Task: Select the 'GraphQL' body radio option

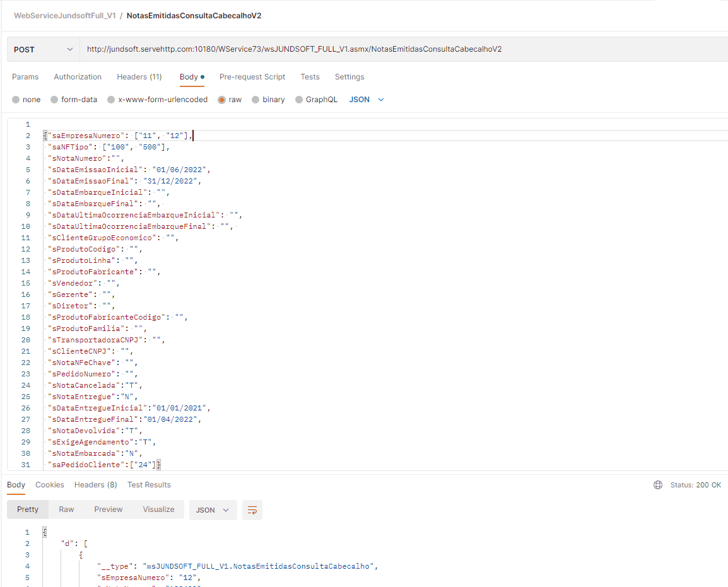Action: tap(299, 100)
